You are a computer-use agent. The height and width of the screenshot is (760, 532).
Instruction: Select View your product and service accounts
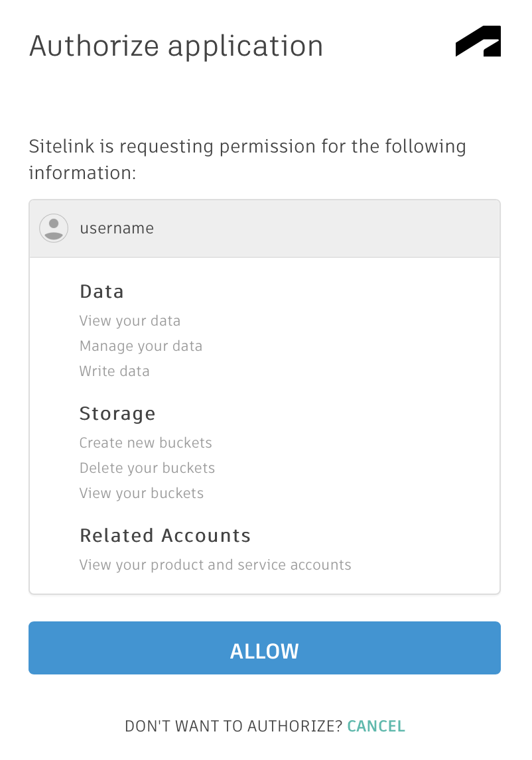(215, 565)
